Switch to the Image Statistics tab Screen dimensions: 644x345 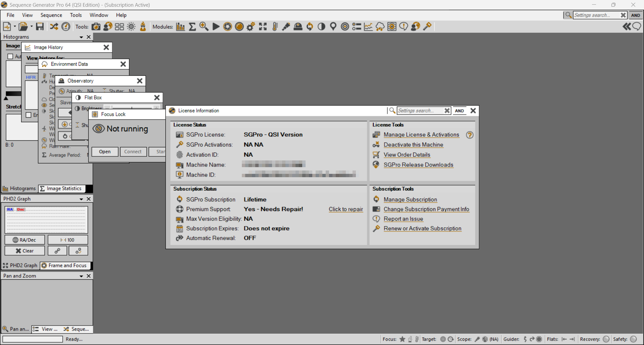(61, 189)
